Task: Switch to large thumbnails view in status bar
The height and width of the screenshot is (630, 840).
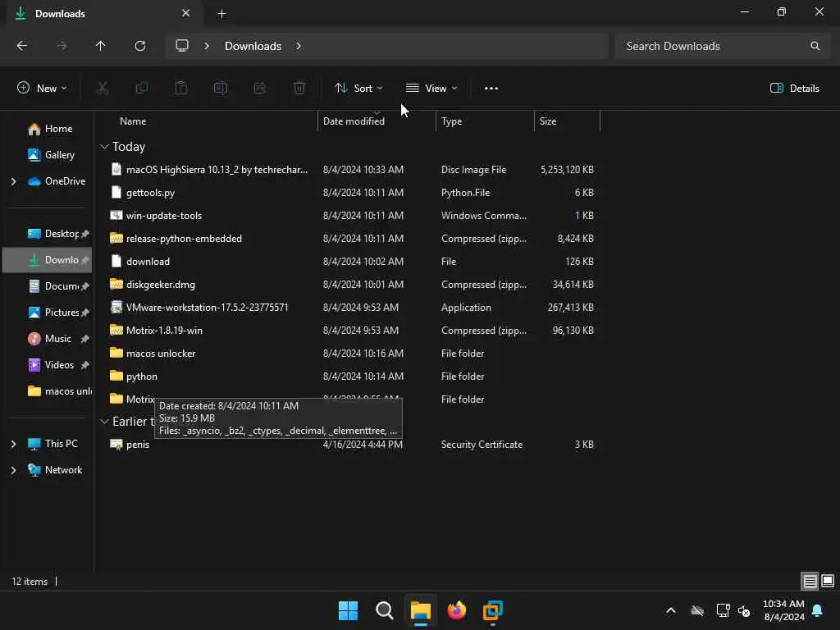Action: click(x=828, y=581)
